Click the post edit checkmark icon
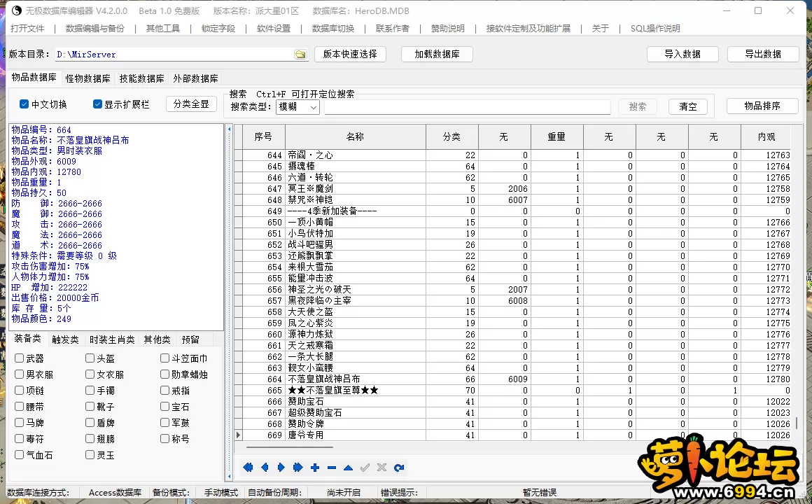 (365, 468)
